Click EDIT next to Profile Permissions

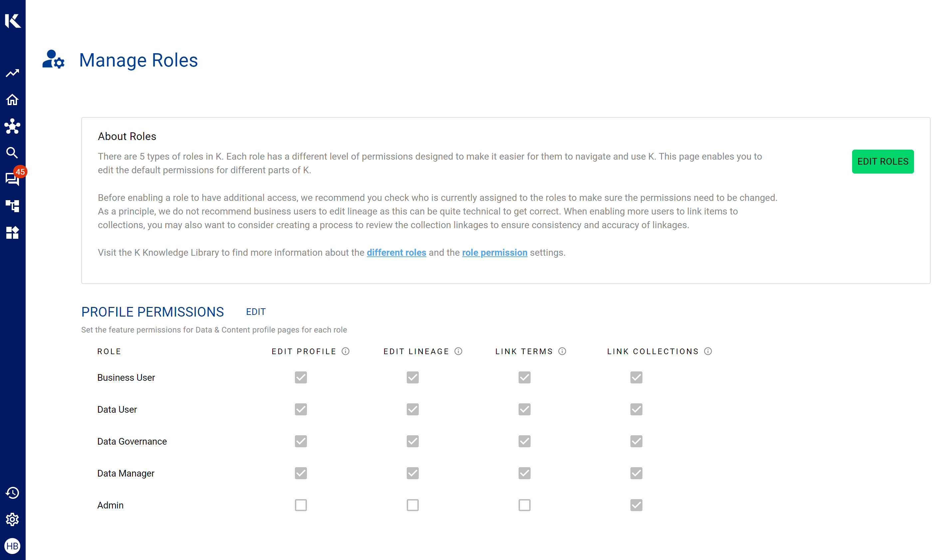pyautogui.click(x=256, y=312)
